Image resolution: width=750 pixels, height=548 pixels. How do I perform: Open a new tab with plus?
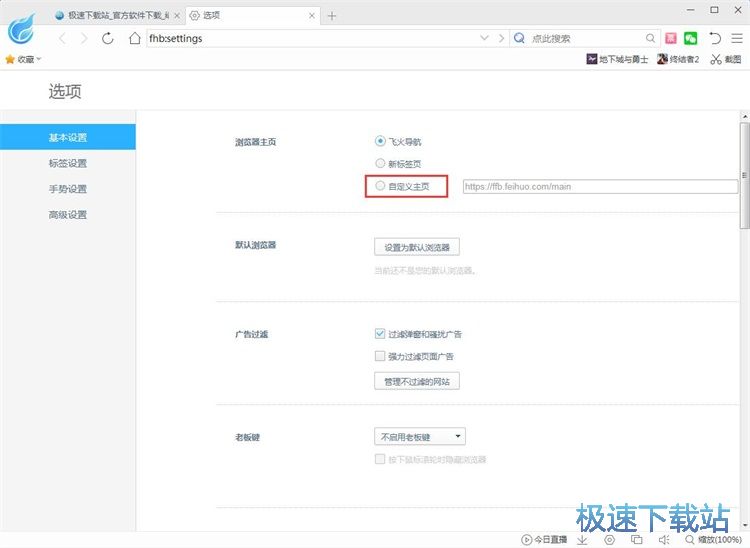[x=332, y=16]
